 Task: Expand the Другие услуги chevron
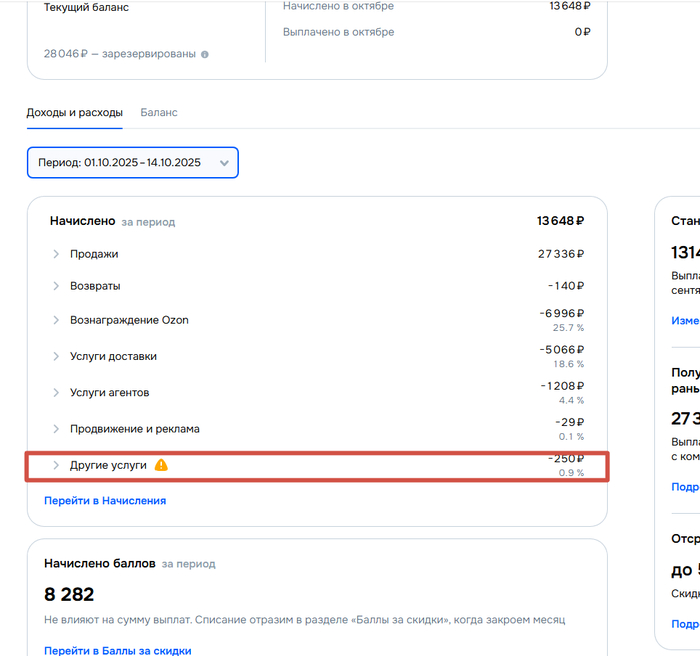click(x=56, y=465)
